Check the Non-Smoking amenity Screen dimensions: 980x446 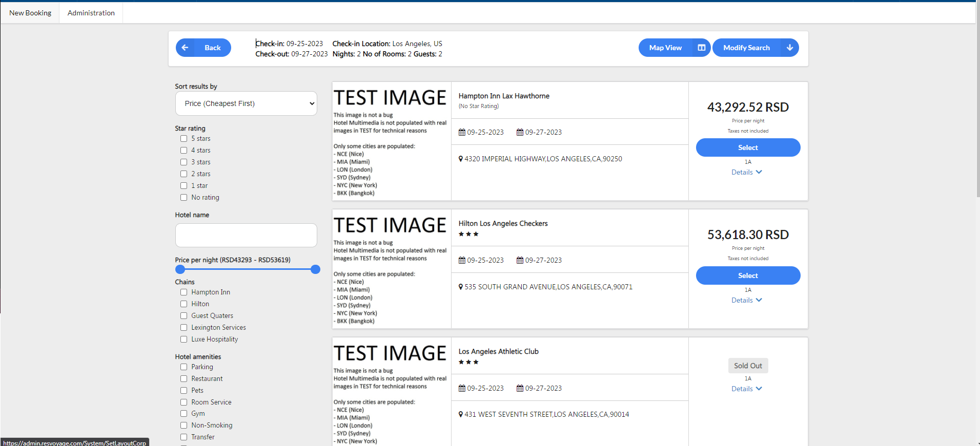tap(183, 426)
